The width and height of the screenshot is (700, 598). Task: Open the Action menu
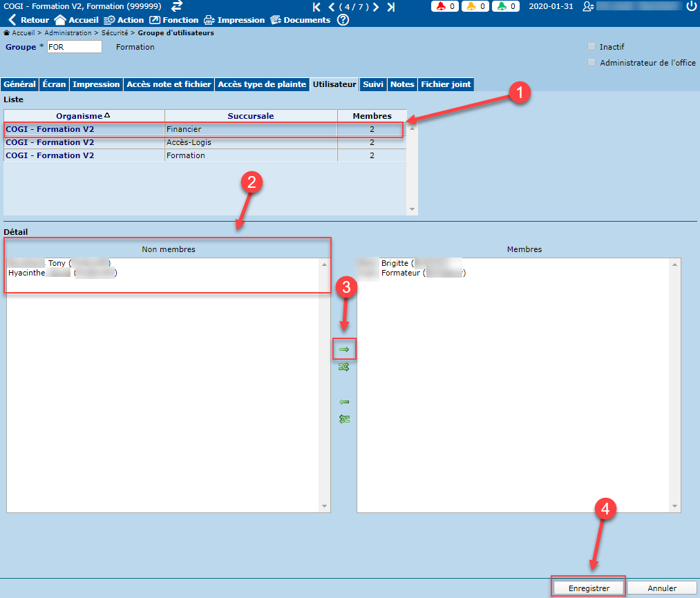[x=124, y=20]
